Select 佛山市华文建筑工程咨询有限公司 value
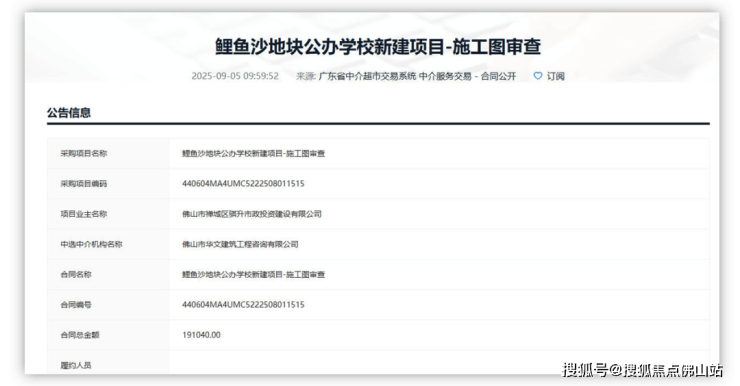The image size is (740, 386). (240, 244)
